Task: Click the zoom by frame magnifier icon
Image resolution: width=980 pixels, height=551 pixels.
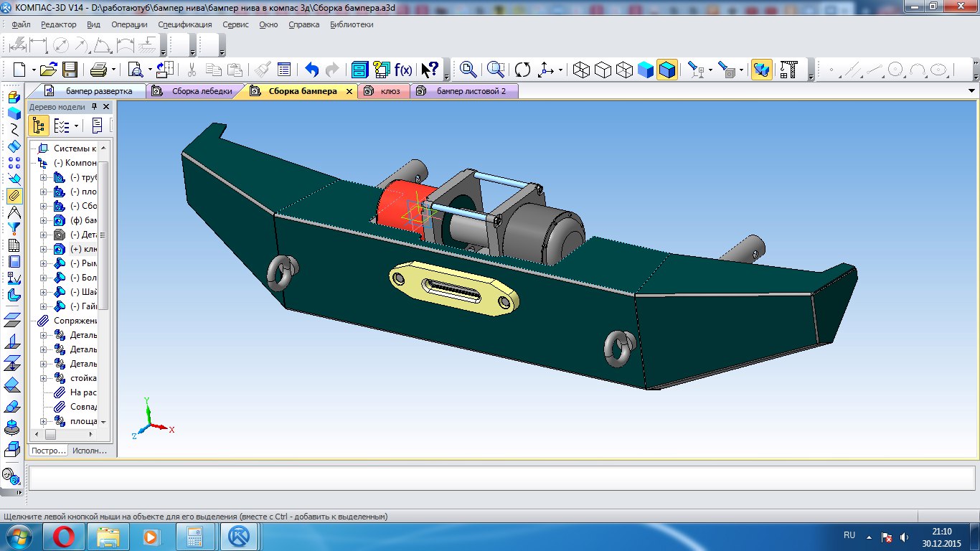Action: 496,70
